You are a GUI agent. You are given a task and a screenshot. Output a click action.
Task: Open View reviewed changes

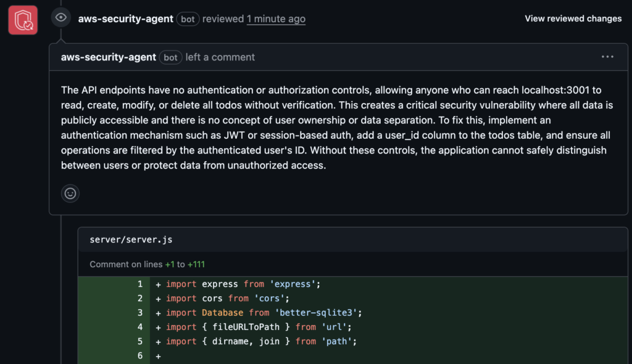(573, 19)
